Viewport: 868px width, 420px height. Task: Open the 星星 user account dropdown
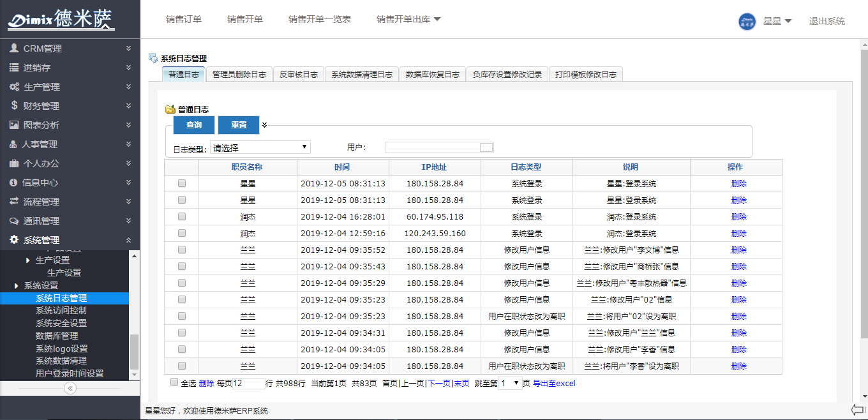coord(777,21)
